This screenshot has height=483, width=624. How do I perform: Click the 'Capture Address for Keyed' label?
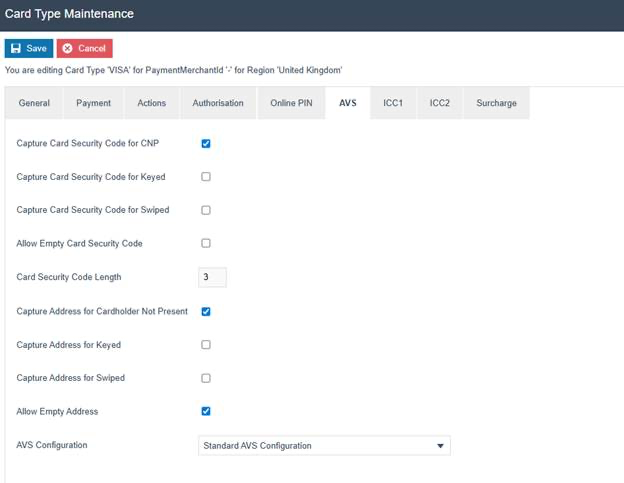[x=68, y=345]
